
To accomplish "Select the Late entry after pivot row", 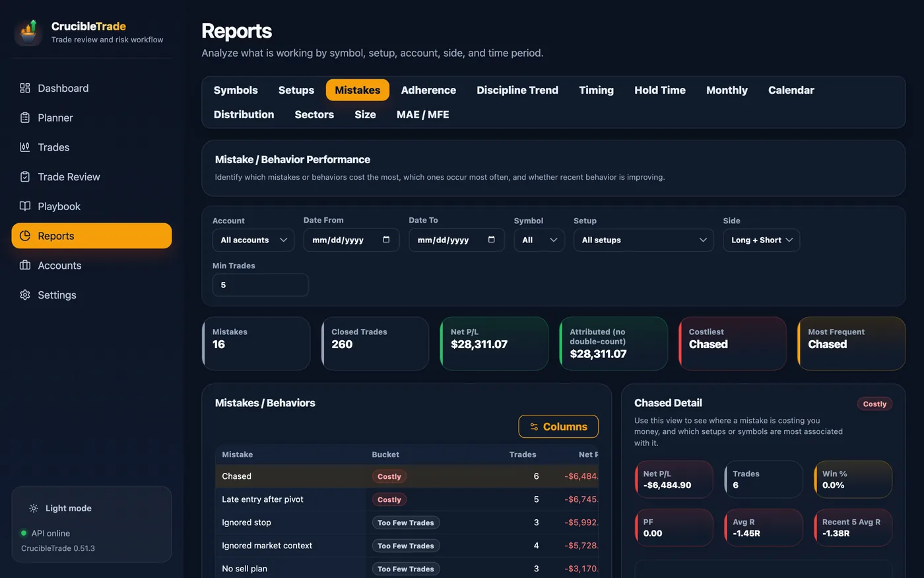I will click(407, 499).
